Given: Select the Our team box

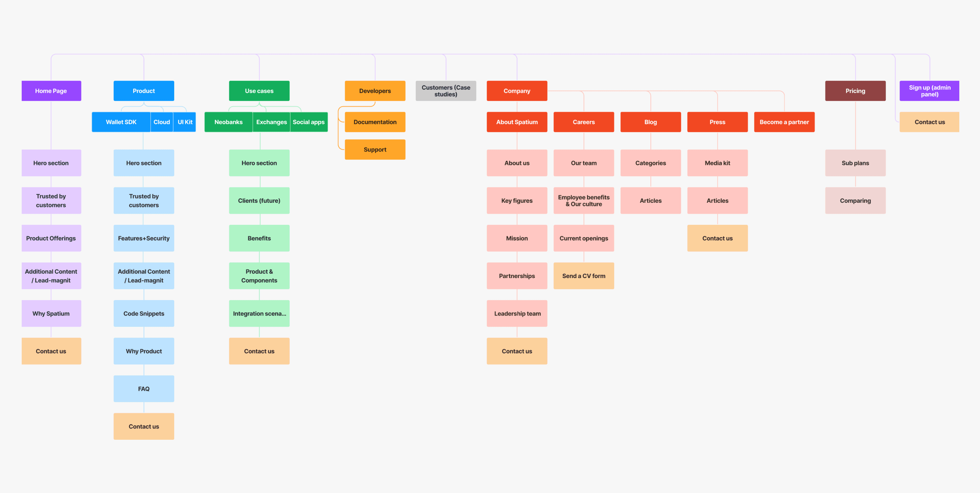Looking at the screenshot, I should coord(584,163).
